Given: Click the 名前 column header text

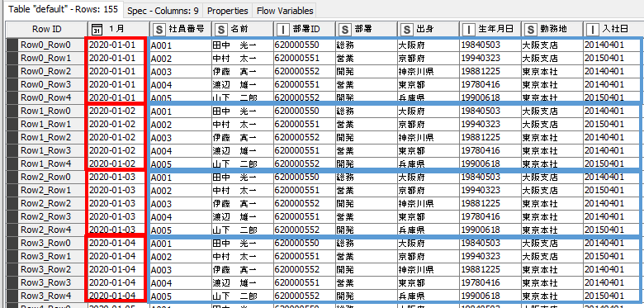Looking at the screenshot, I should click(x=239, y=29).
